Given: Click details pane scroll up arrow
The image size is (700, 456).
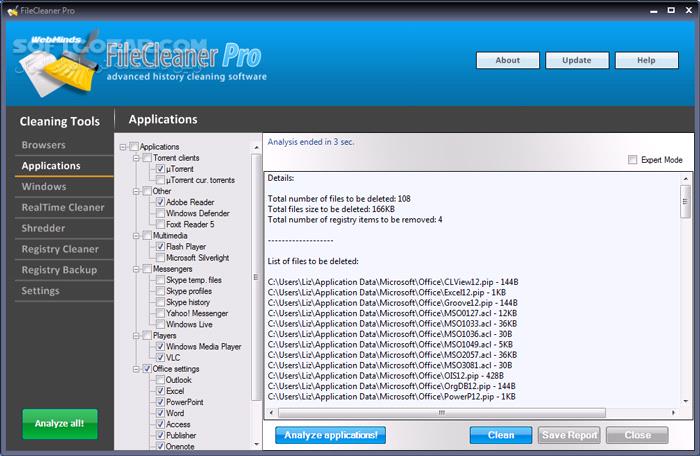Looking at the screenshot, I should (x=686, y=179).
